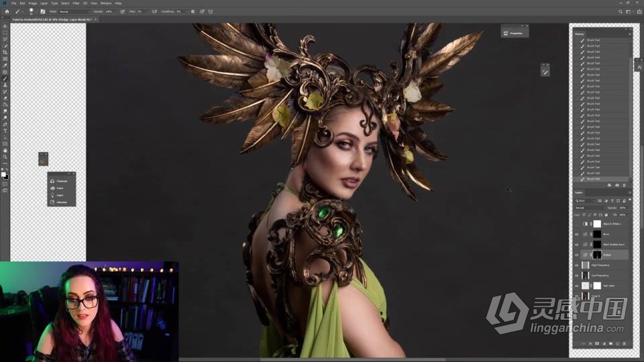This screenshot has height=362, width=644.
Task: Open smoothing options gear
Action: pyautogui.click(x=193, y=11)
